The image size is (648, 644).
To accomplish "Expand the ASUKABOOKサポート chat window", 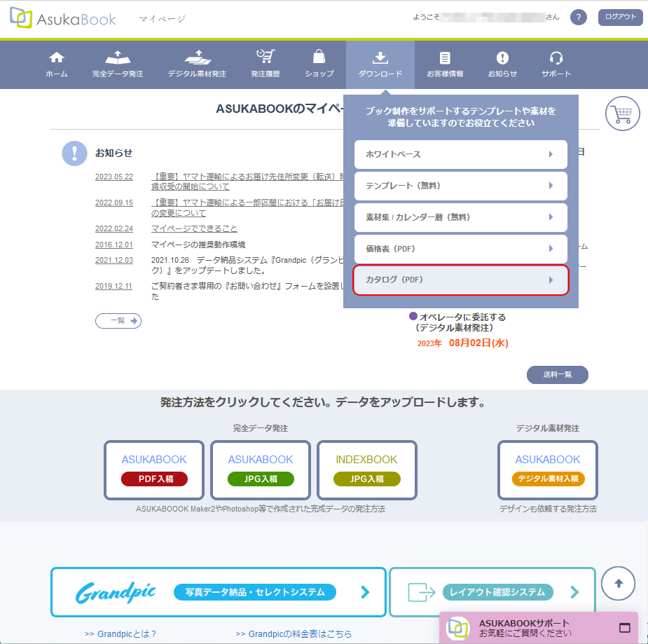I will (x=625, y=627).
